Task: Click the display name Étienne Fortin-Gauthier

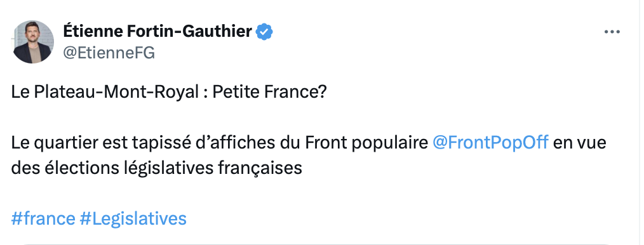Action: click(158, 31)
